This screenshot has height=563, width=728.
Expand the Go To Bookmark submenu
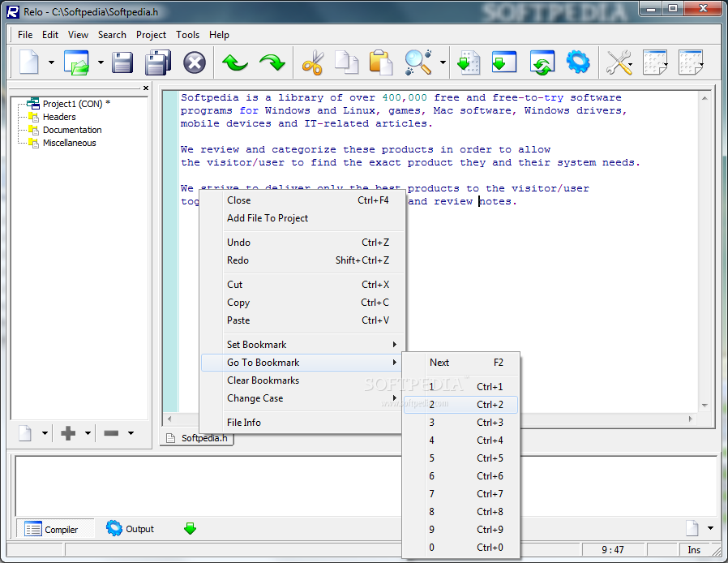click(x=302, y=363)
